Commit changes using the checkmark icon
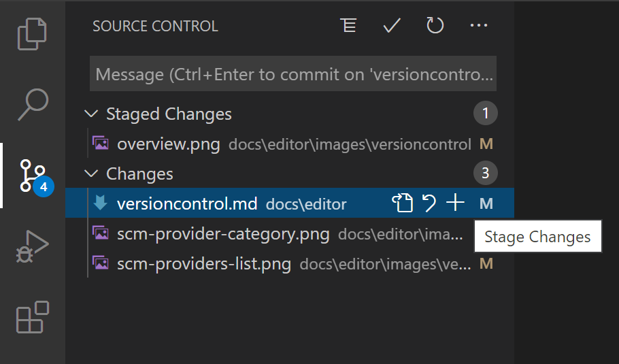 click(392, 26)
